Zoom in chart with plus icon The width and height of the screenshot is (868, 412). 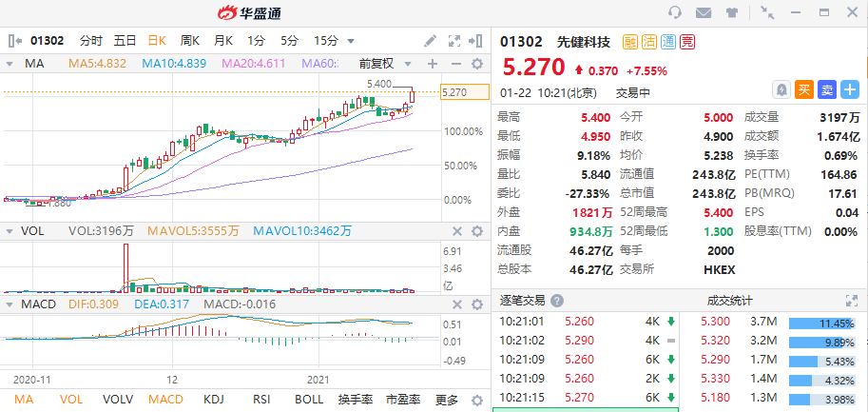tap(433, 65)
